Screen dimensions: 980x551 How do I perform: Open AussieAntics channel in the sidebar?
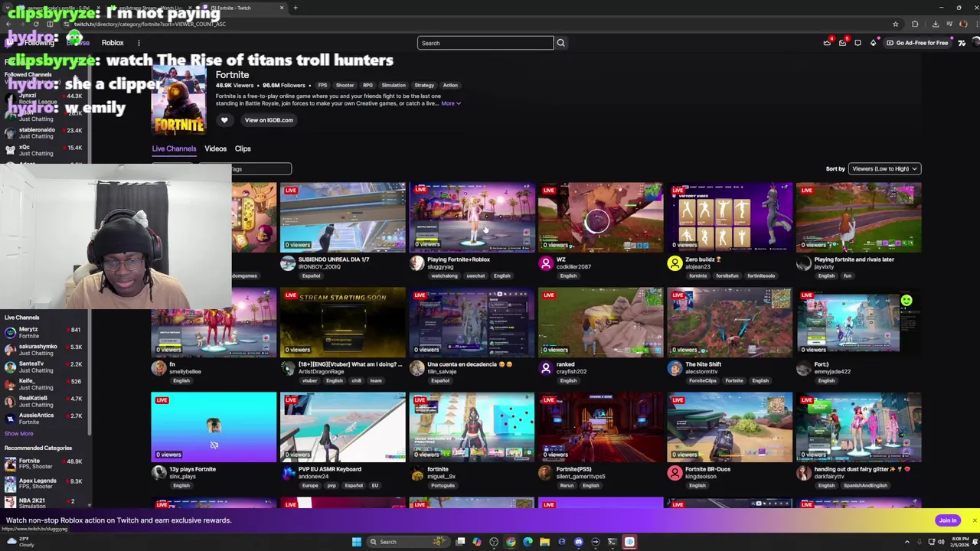[43, 419]
